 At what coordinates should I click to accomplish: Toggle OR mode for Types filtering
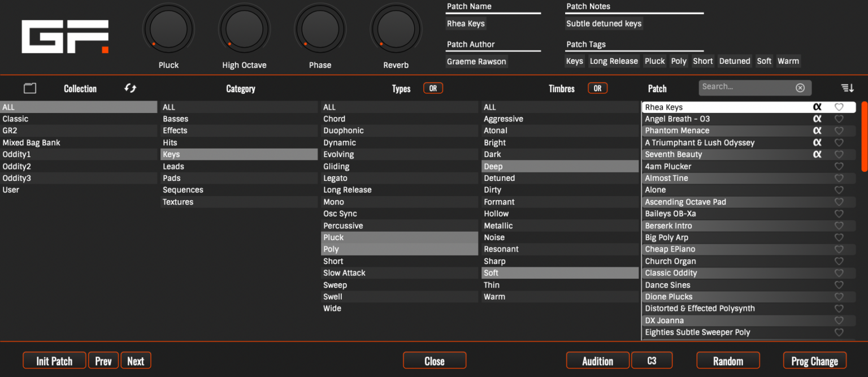click(433, 88)
